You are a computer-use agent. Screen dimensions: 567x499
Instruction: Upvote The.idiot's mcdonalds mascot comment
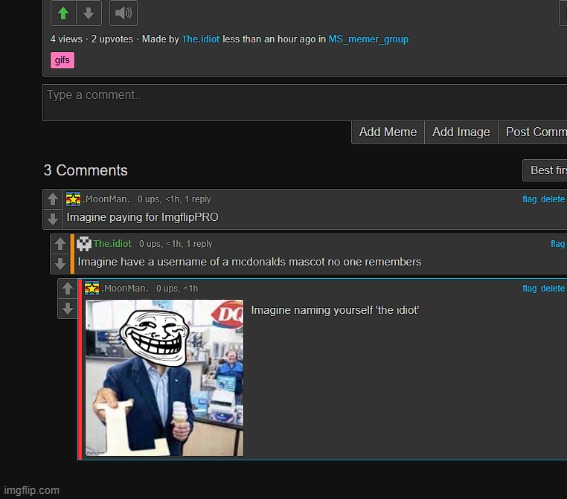[60, 244]
